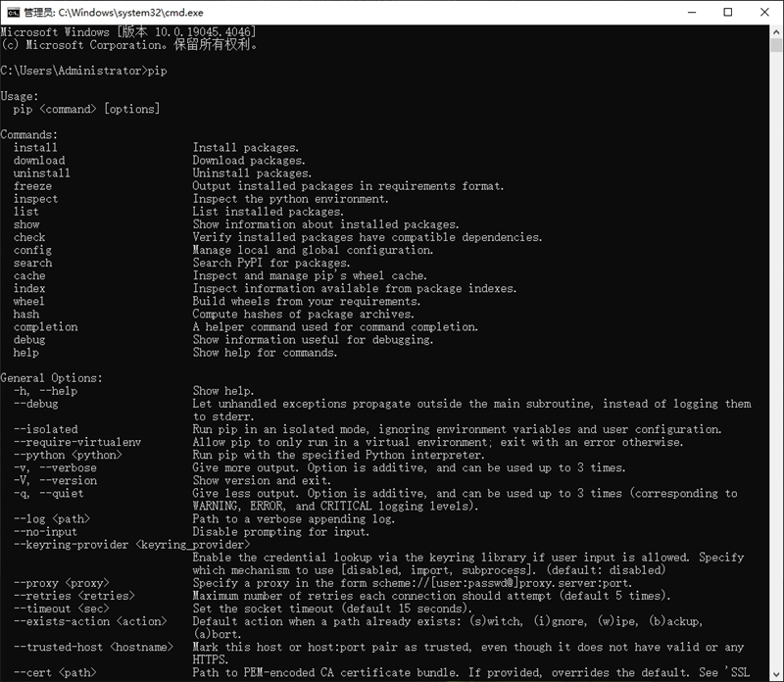This screenshot has height=682, width=784.
Task: Click the 'C:\Users\Administrator>pip' prompt line
Action: tap(83, 71)
